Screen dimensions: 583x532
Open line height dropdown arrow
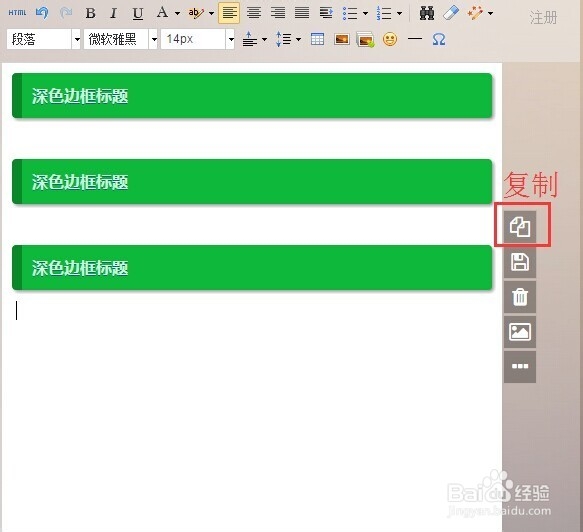click(298, 39)
